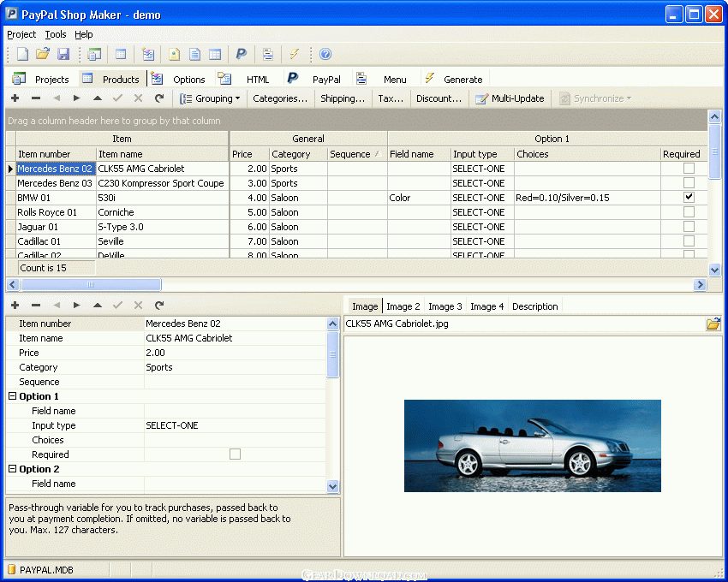This screenshot has height=582, width=728.
Task: Open the Help menu
Action: 84,34
